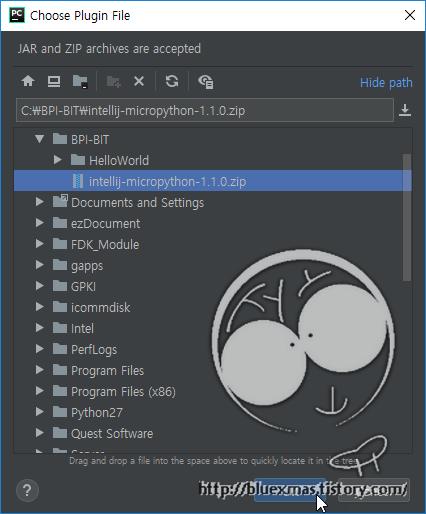Expand Documents and Settings folder
Screen dimensions: 426x514
point(40,202)
